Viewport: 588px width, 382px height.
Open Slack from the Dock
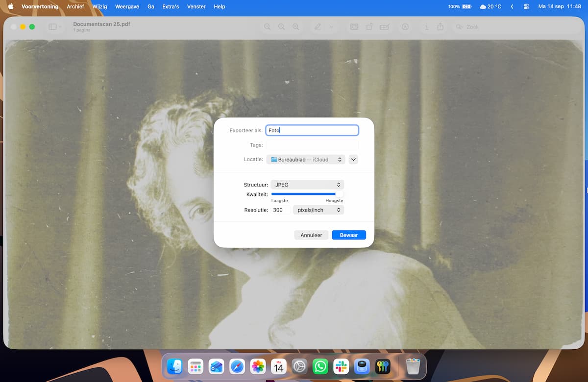point(341,366)
